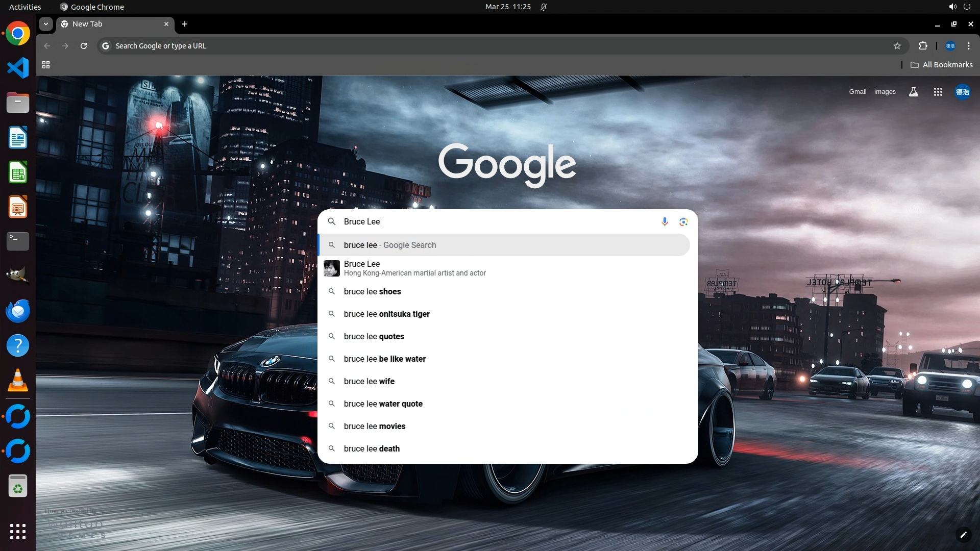Open Google apps grid
The height and width of the screenshot is (551, 980).
938,92
